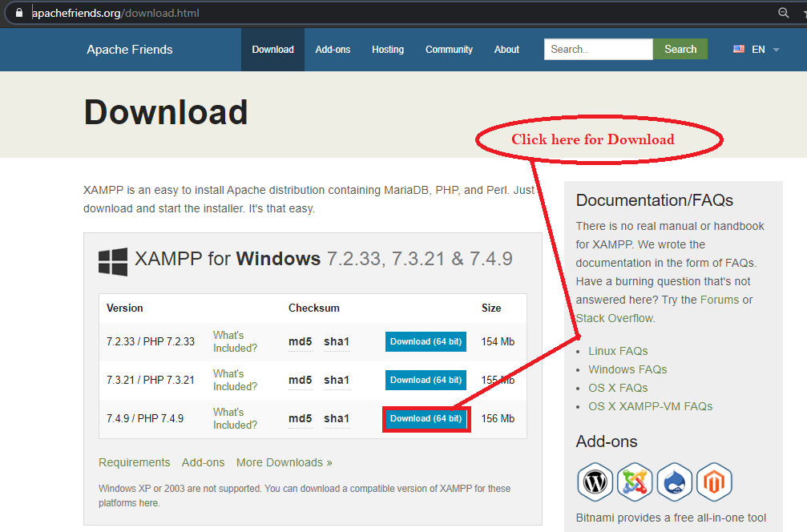Open the Windows FAQs link
Viewport: 807px width, 532px height.
627,370
